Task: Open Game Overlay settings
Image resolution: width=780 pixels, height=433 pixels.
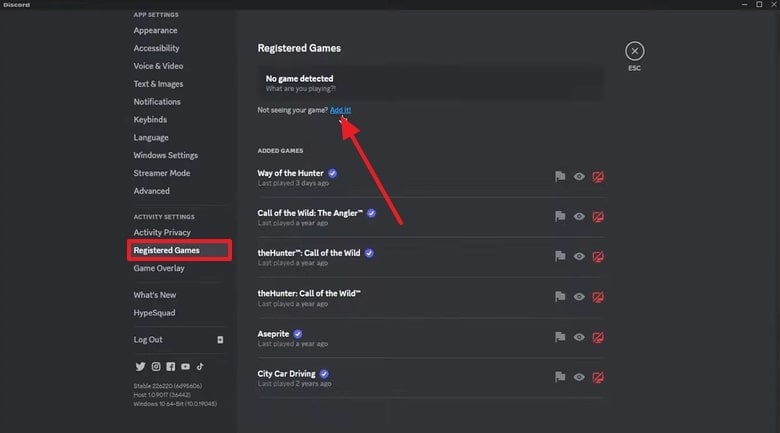Action: (159, 268)
